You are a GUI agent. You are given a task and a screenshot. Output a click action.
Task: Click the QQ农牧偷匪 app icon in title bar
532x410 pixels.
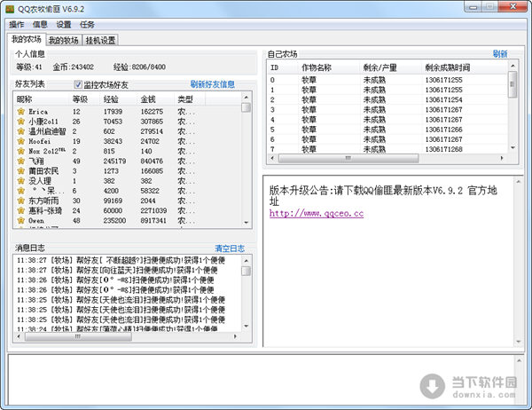pyautogui.click(x=10, y=9)
